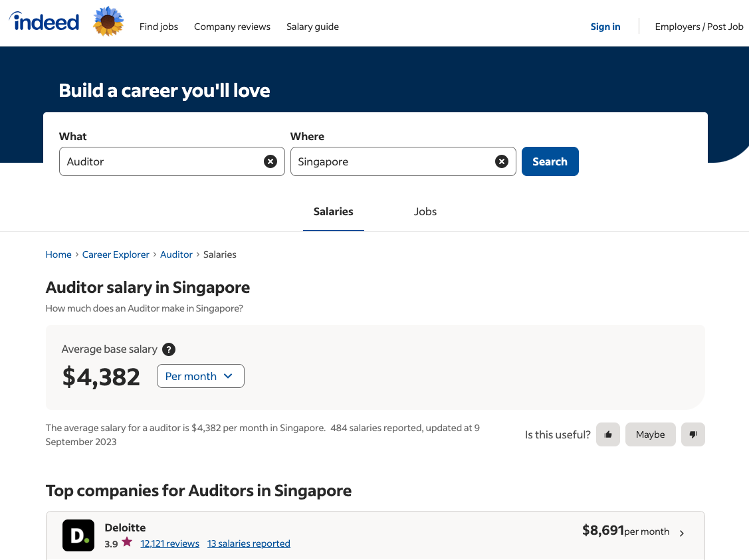
Task: Click the $4,382 average salary figure
Action: click(x=101, y=377)
